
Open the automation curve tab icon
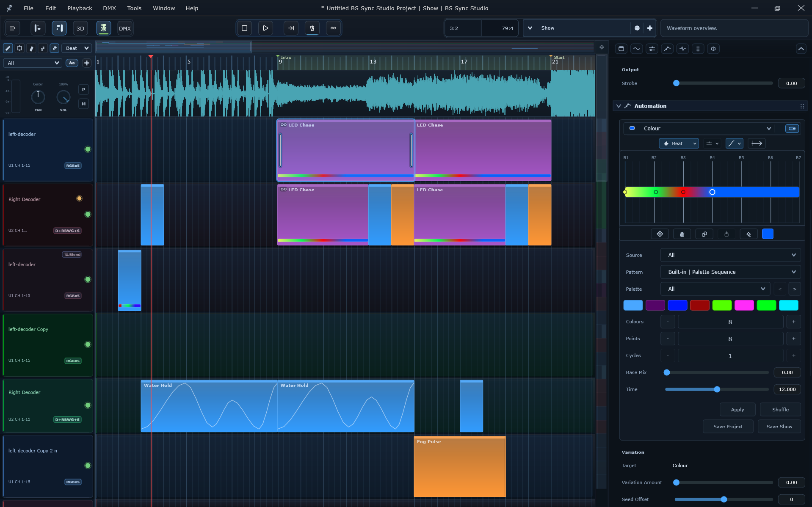coord(667,49)
